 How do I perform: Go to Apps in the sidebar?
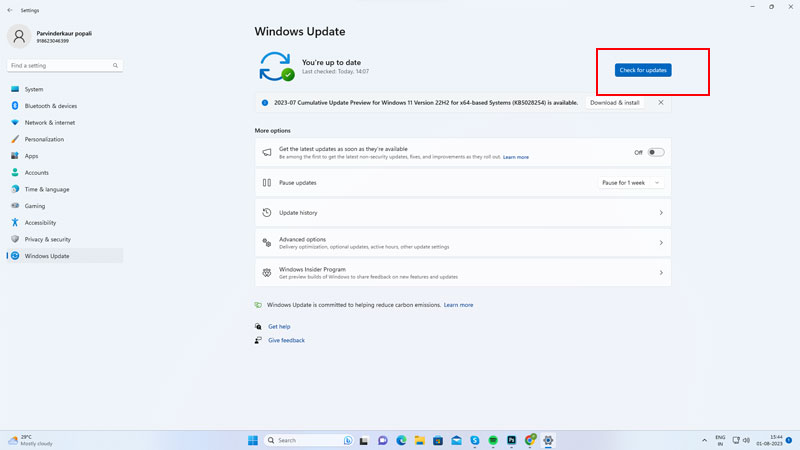pos(65,156)
